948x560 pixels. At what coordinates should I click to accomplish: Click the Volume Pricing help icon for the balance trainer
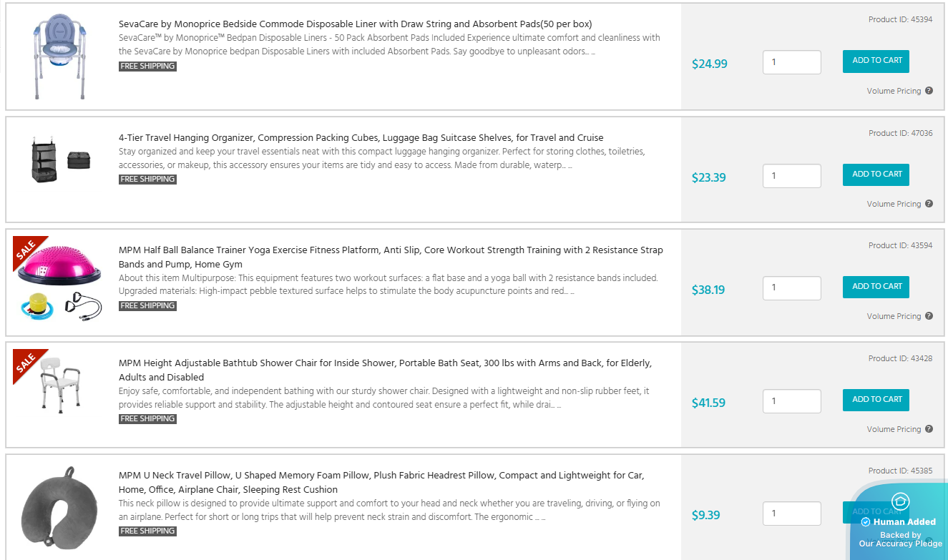(929, 316)
